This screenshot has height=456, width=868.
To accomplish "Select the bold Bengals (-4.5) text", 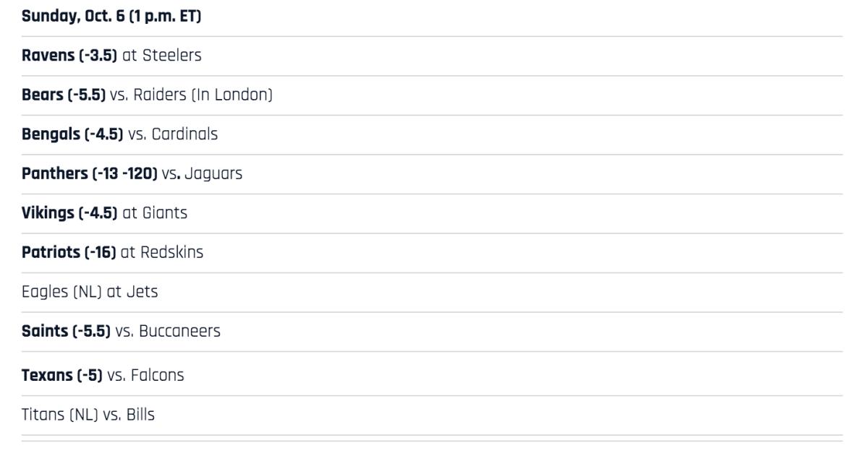I will pos(72,134).
